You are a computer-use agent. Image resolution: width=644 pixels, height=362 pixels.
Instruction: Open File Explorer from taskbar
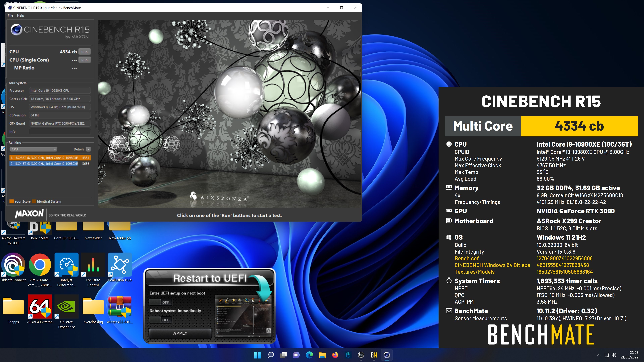[x=322, y=355]
